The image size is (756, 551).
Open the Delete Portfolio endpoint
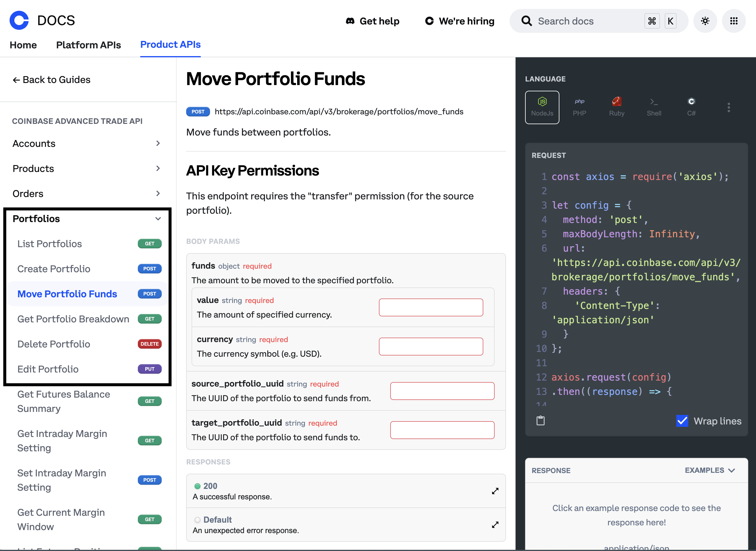click(54, 344)
